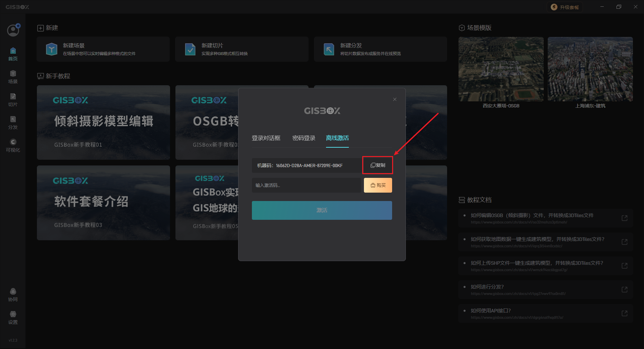Click the 新建场景 cube icon
Image resolution: width=644 pixels, height=349 pixels.
click(52, 49)
